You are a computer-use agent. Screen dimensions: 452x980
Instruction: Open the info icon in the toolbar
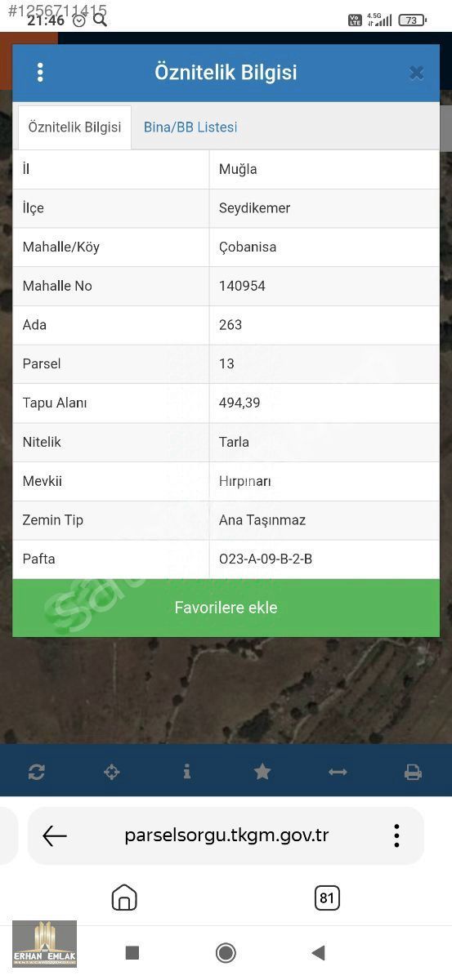point(187,772)
